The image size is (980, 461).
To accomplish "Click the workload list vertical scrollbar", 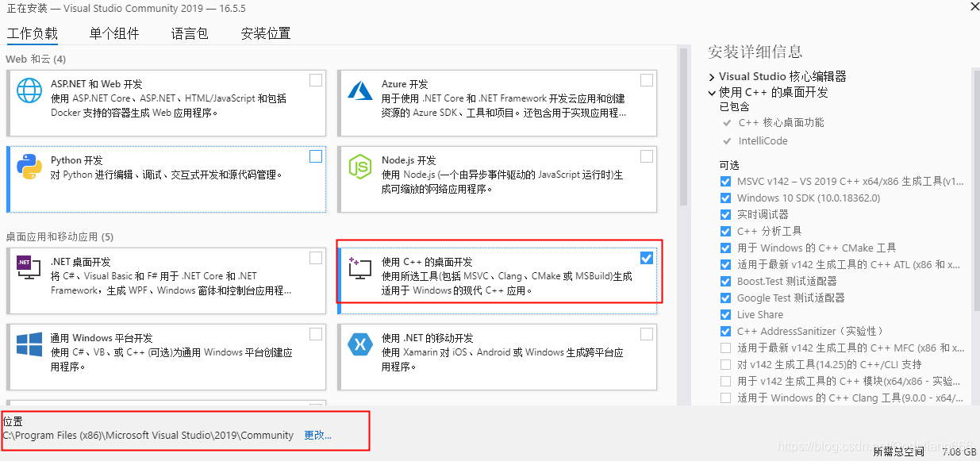I will (683, 127).
